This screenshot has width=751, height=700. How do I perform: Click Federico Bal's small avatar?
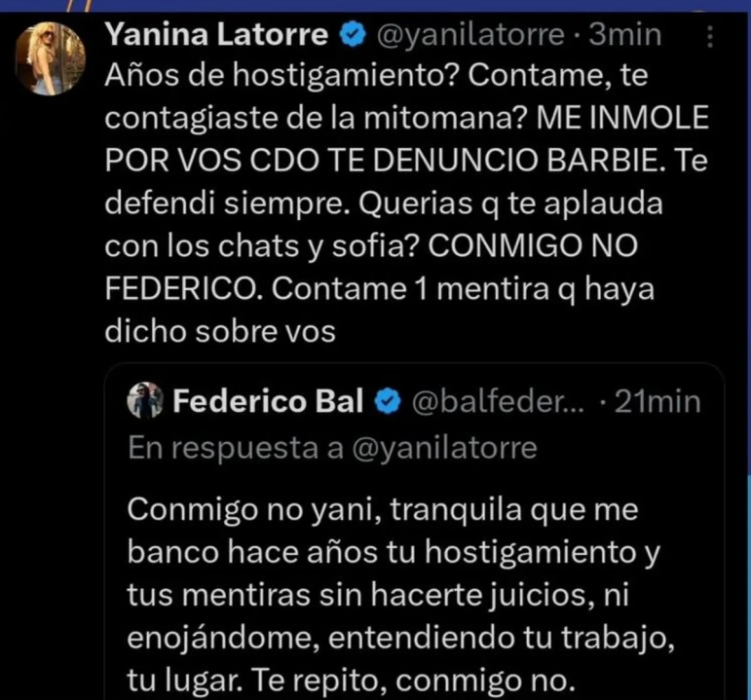tap(148, 401)
